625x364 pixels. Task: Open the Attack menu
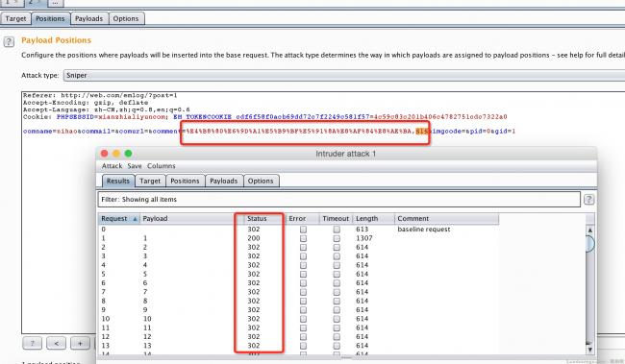pos(112,166)
